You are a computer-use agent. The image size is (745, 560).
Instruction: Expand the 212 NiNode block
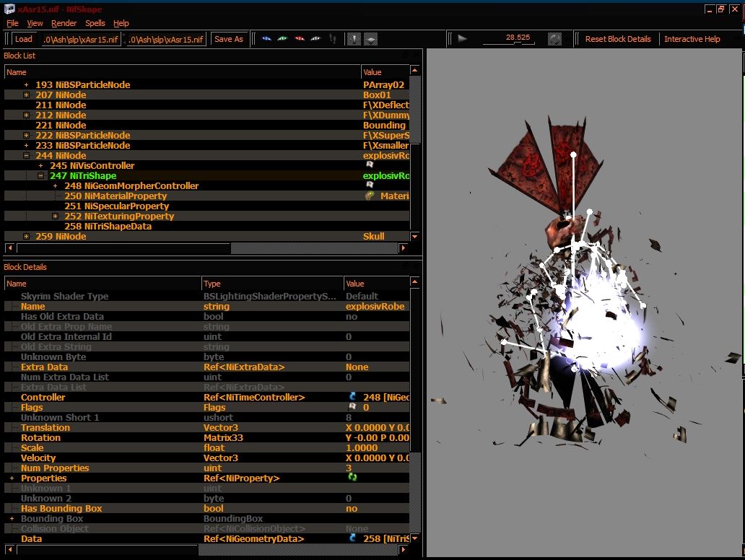click(x=27, y=115)
